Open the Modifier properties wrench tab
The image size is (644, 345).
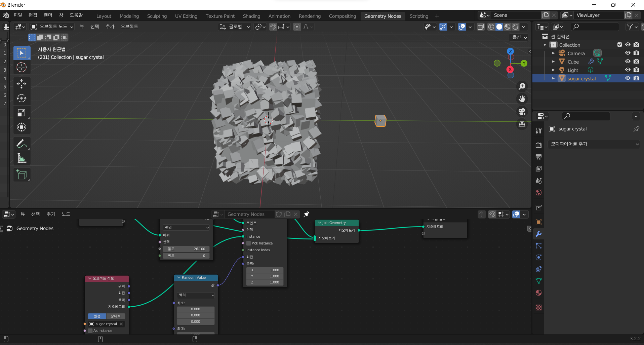(538, 234)
